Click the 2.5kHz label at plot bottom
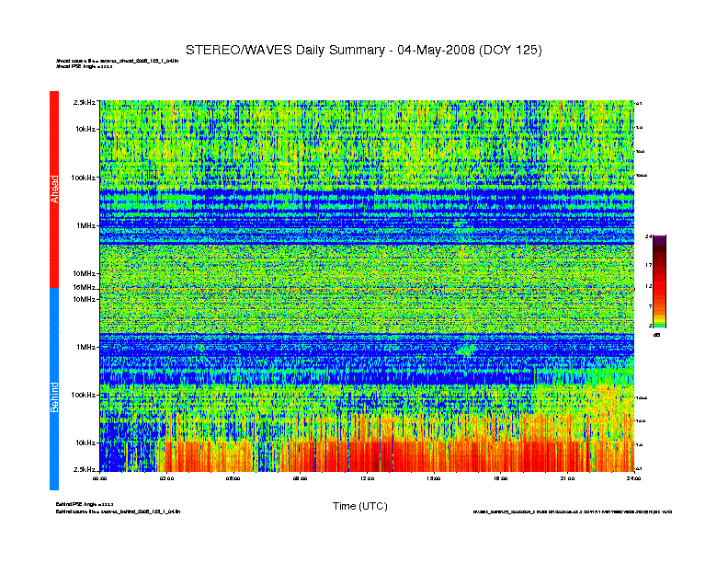Screen dimensions: 728x563 point(84,469)
